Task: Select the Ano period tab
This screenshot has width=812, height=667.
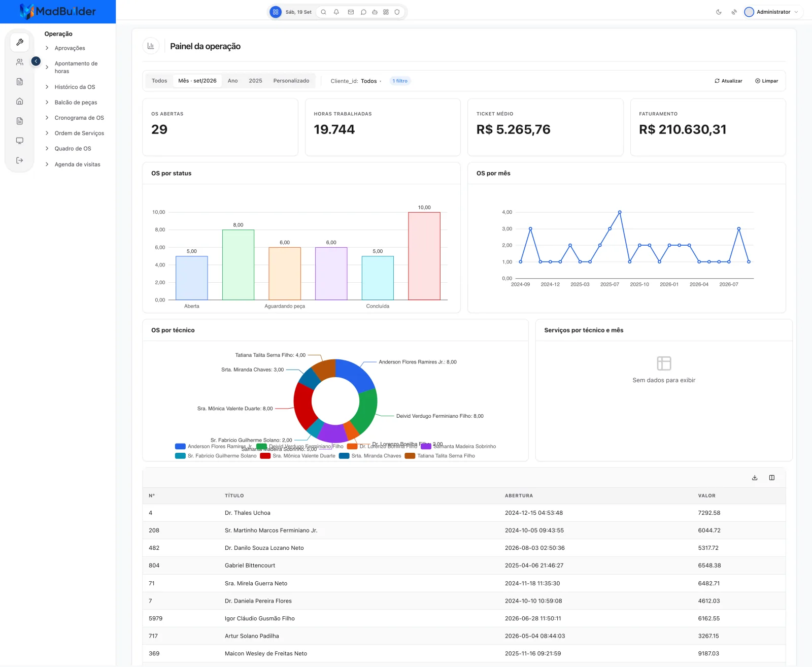Action: click(x=232, y=81)
